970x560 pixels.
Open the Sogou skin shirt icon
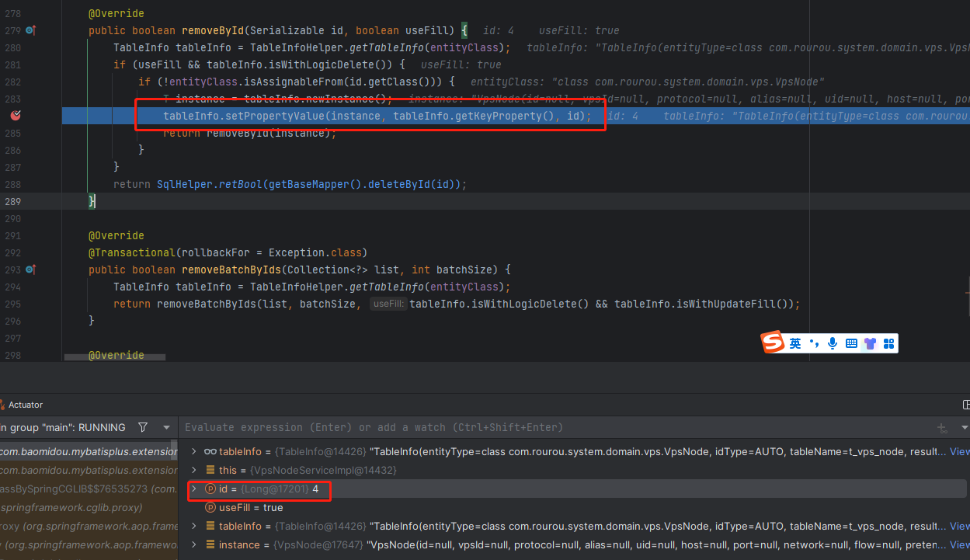pyautogui.click(x=870, y=343)
